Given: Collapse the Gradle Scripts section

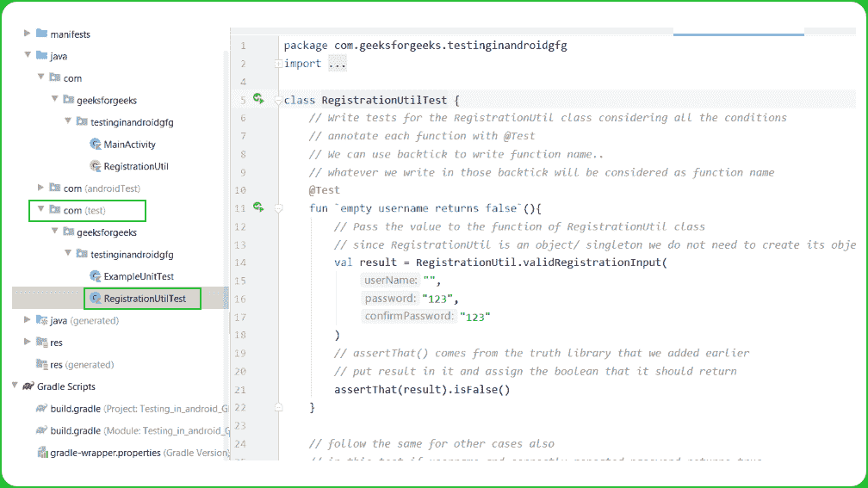Looking at the screenshot, I should pyautogui.click(x=15, y=386).
